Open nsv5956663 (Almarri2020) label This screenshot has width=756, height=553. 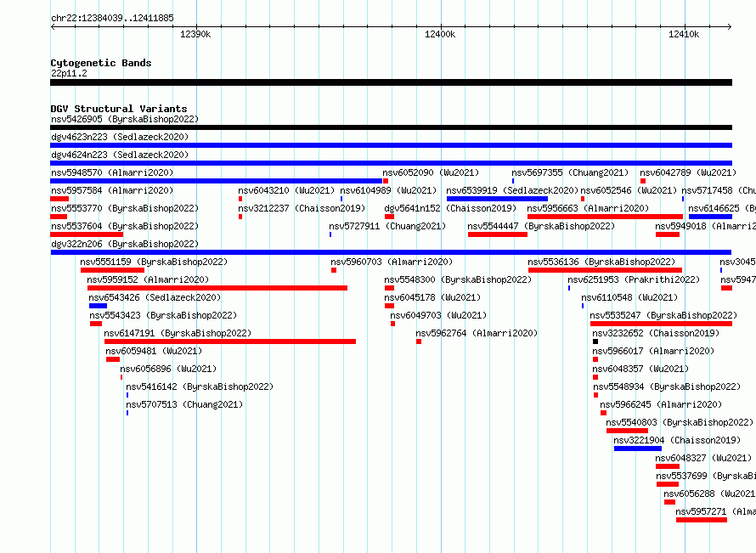click(x=588, y=208)
